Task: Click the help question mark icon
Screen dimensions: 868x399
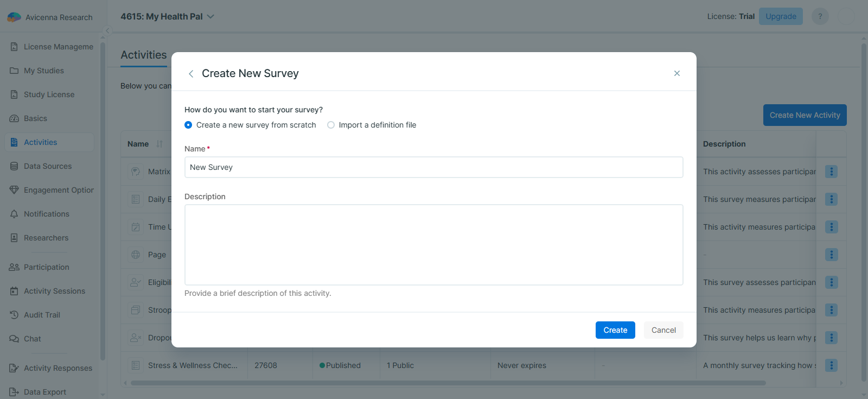Action: click(x=820, y=16)
